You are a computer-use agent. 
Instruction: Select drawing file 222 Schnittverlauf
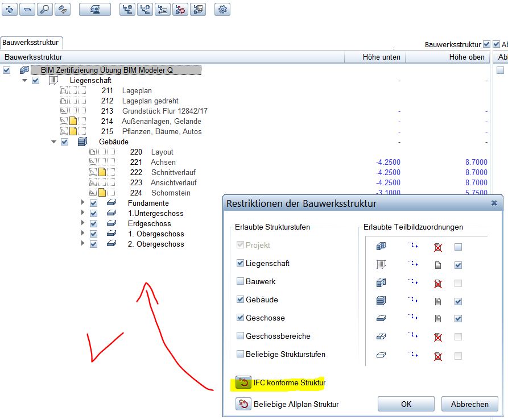(x=168, y=172)
